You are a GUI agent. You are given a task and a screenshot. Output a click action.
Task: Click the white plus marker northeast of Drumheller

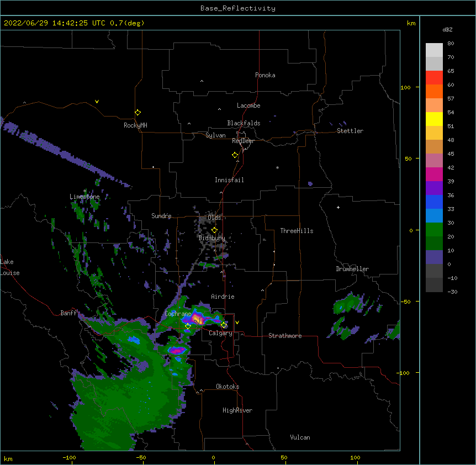pos(338,207)
